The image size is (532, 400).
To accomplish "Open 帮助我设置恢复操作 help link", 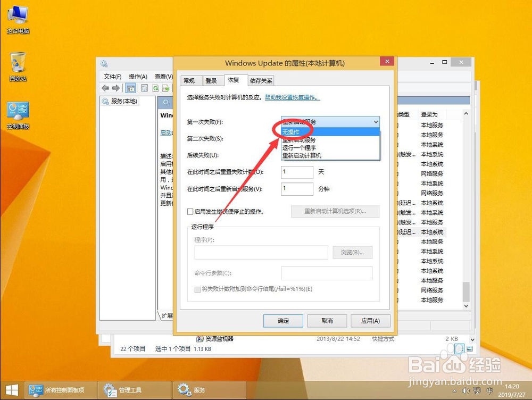I will 292,97.
